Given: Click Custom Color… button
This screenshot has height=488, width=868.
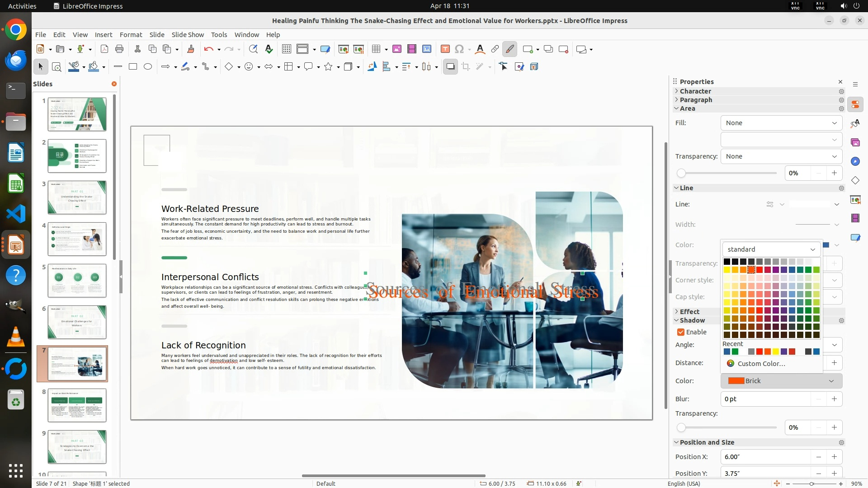Looking at the screenshot, I should 761,364.
